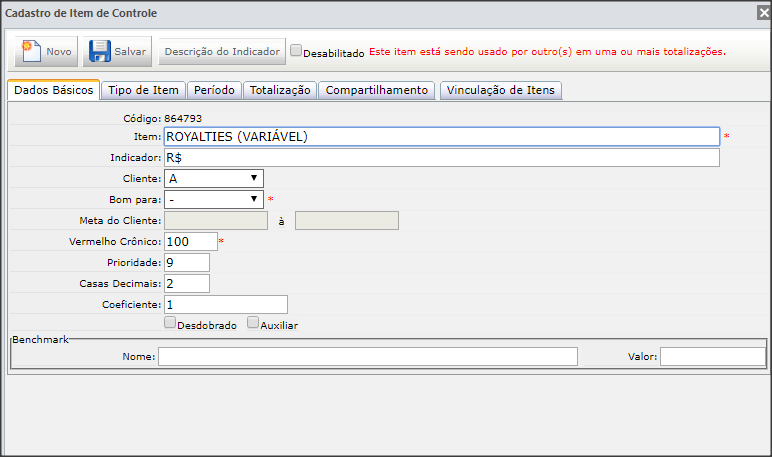Click the Benchmark group label
The height and width of the screenshot is (457, 772).
(40, 340)
